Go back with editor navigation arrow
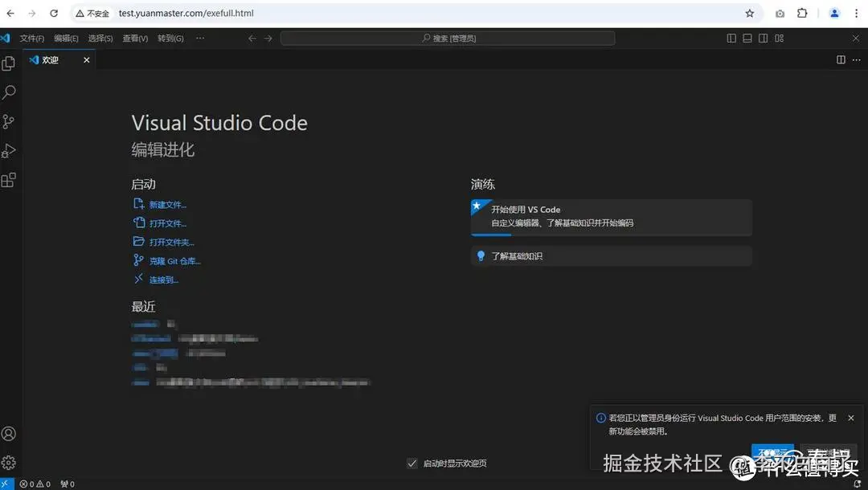The width and height of the screenshot is (868, 490). 252,39
